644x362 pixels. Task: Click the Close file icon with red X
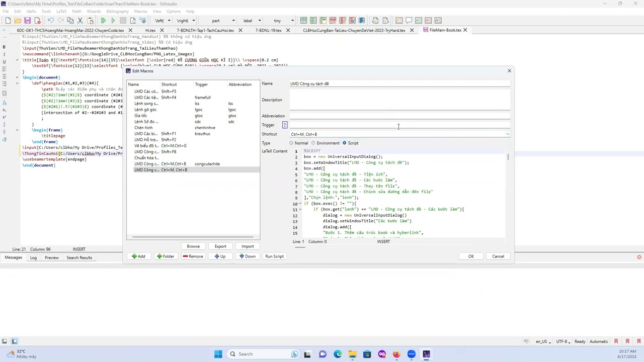point(37,21)
